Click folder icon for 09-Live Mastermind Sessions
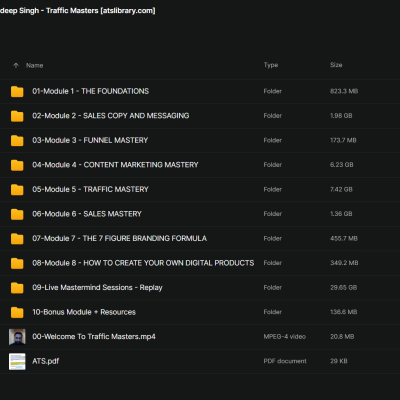 [x=17, y=288]
